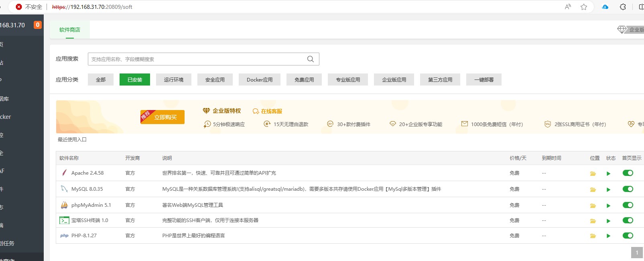Image resolution: width=644 pixels, height=261 pixels.
Task: Click the phpMyAdmin 5.1 green status arrow
Action: pos(608,206)
